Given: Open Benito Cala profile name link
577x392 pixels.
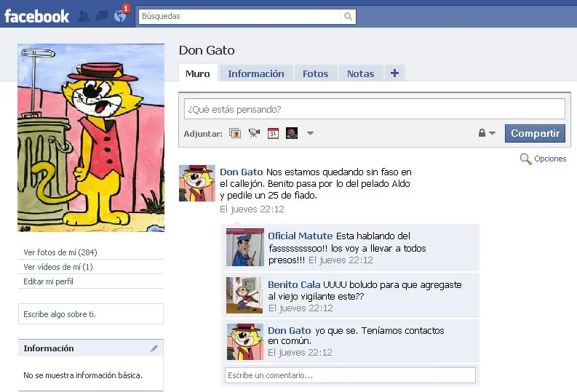Looking at the screenshot, I should tap(294, 284).
